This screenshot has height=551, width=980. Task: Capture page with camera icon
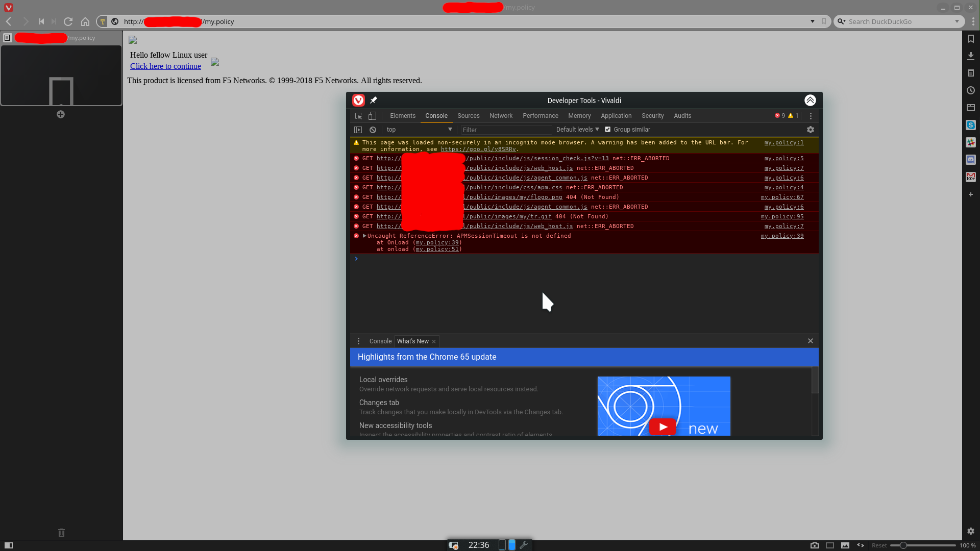tap(814, 545)
